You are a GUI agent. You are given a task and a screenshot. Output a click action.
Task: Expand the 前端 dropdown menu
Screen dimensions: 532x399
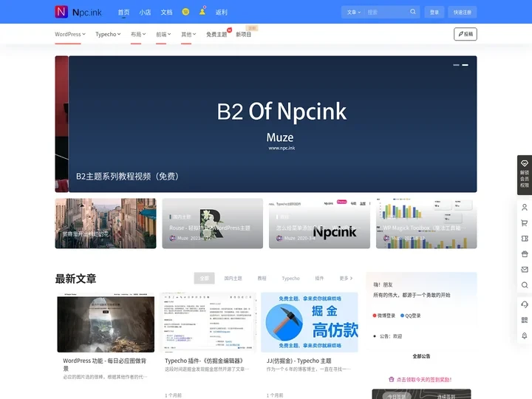click(163, 34)
